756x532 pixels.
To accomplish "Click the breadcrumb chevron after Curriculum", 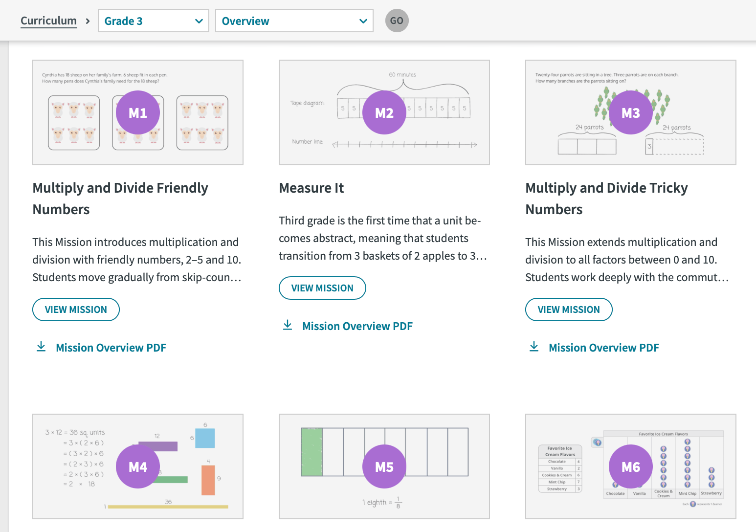I will pyautogui.click(x=88, y=21).
